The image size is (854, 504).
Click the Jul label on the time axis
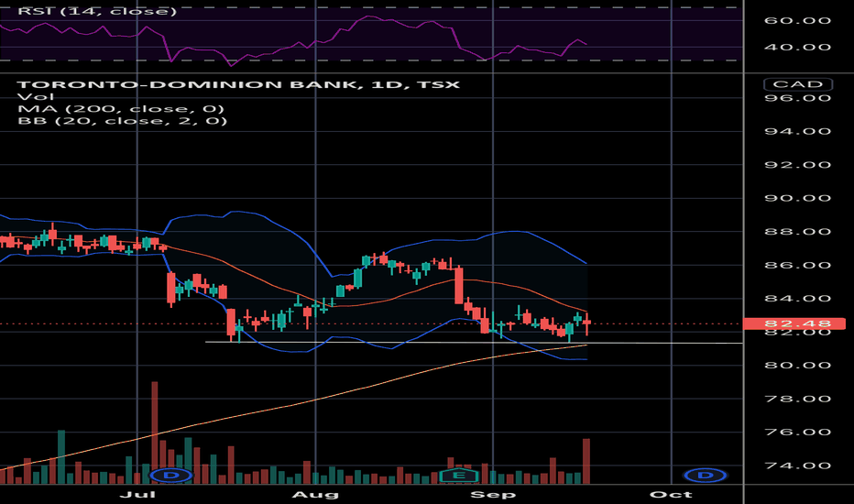point(137,494)
